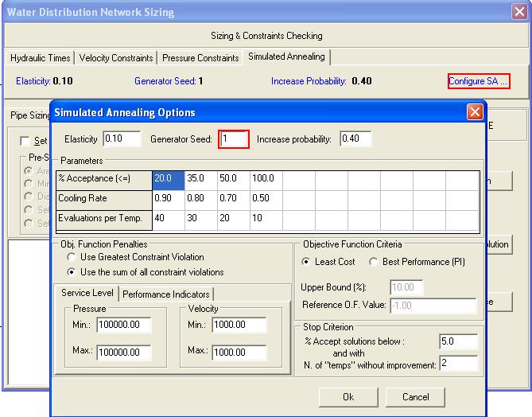Switch to the Performance Indicators tab
532x417 pixels.
coord(166,294)
